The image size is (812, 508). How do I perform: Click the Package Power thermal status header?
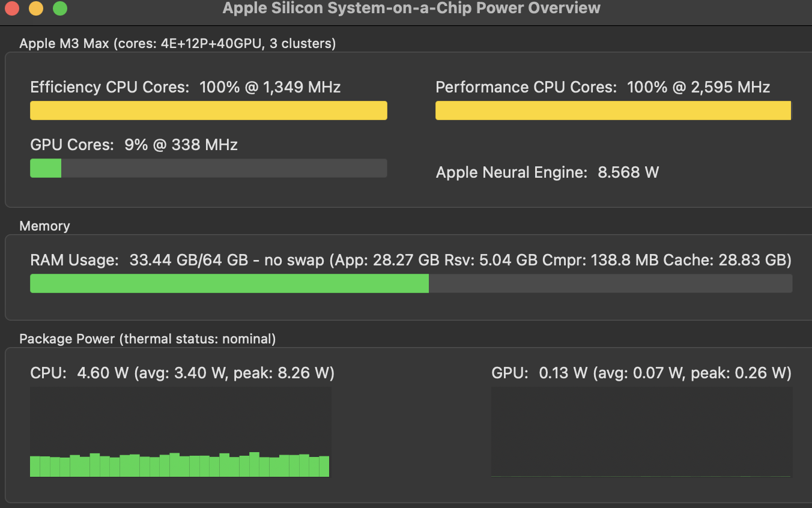(x=147, y=339)
